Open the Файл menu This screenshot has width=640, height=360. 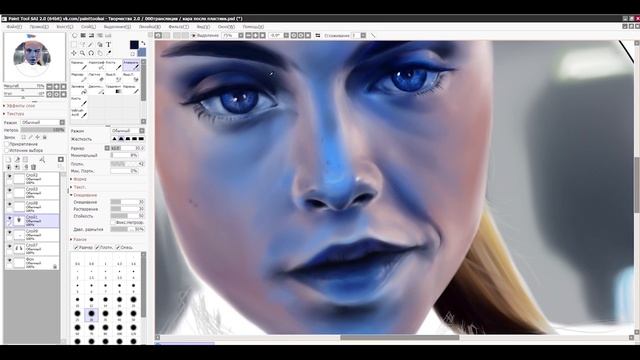[14, 27]
